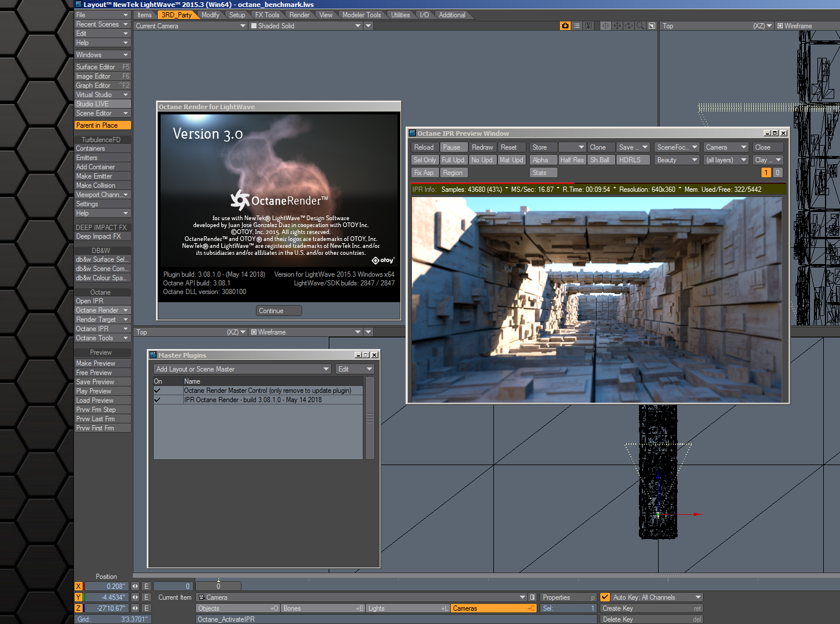Toggle IPR Octane Render plugin on
The image size is (840, 624).
click(157, 400)
